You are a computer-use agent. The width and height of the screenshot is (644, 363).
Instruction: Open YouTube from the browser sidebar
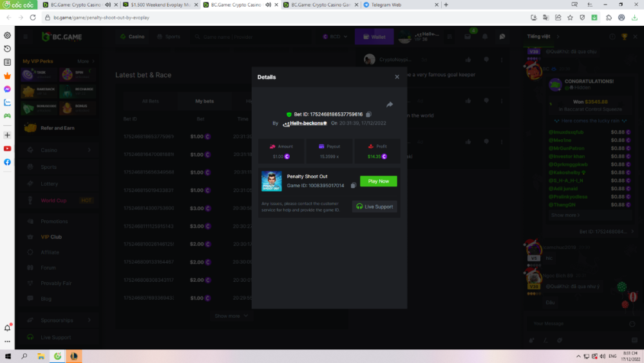point(7,148)
